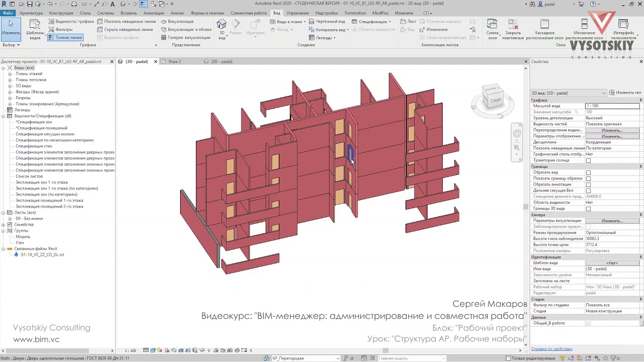This screenshot has width=644, height=362.
Task: Open Визуализация в облаке
Action: tap(186, 30)
